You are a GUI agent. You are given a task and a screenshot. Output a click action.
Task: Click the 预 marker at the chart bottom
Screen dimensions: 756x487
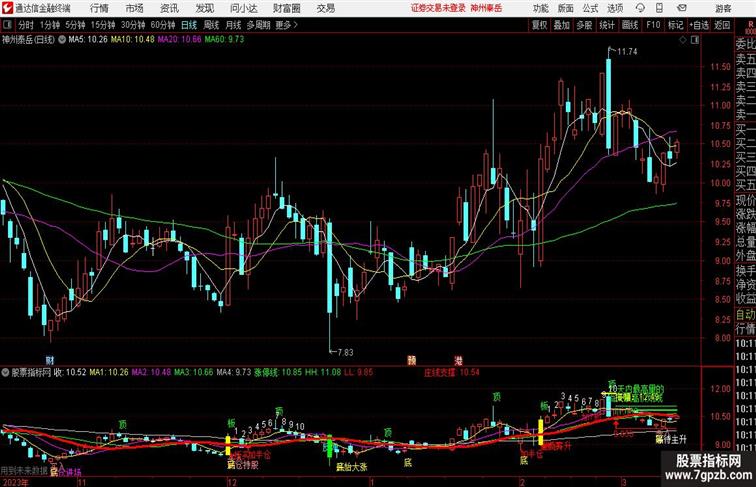pyautogui.click(x=412, y=360)
